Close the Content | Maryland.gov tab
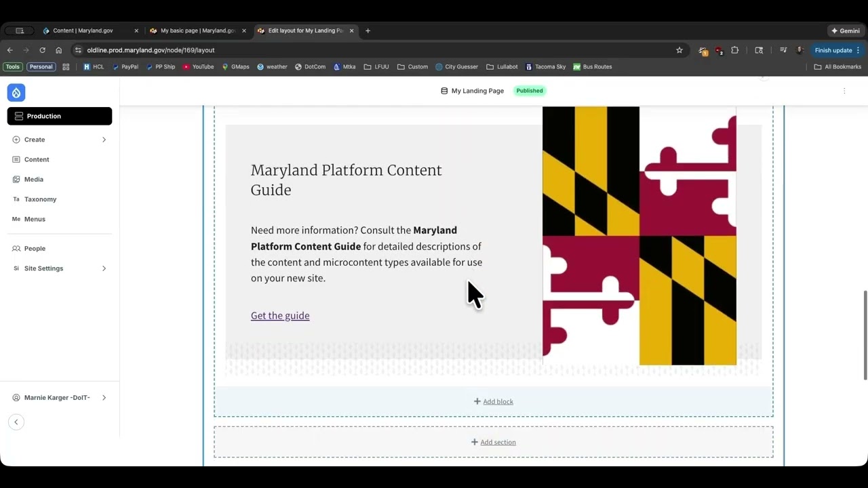 tap(136, 30)
